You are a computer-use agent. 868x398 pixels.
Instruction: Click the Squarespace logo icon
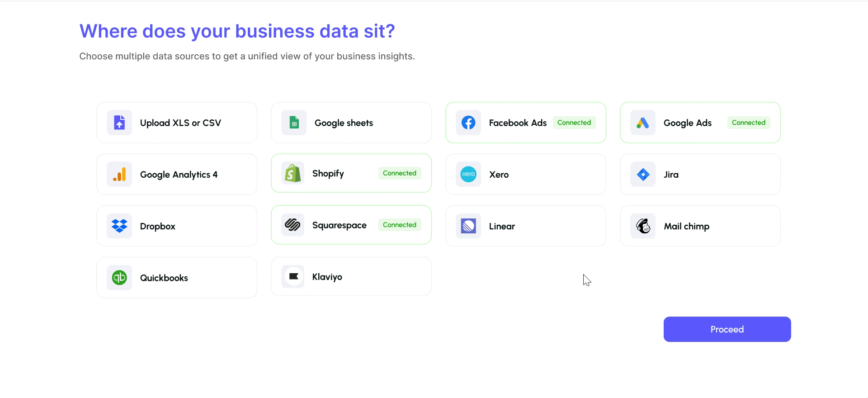click(x=293, y=225)
